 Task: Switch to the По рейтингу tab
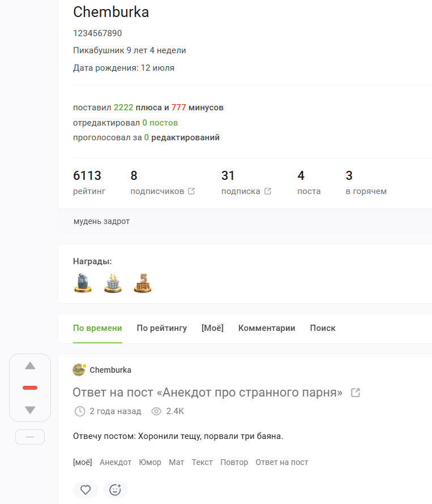[161, 328]
